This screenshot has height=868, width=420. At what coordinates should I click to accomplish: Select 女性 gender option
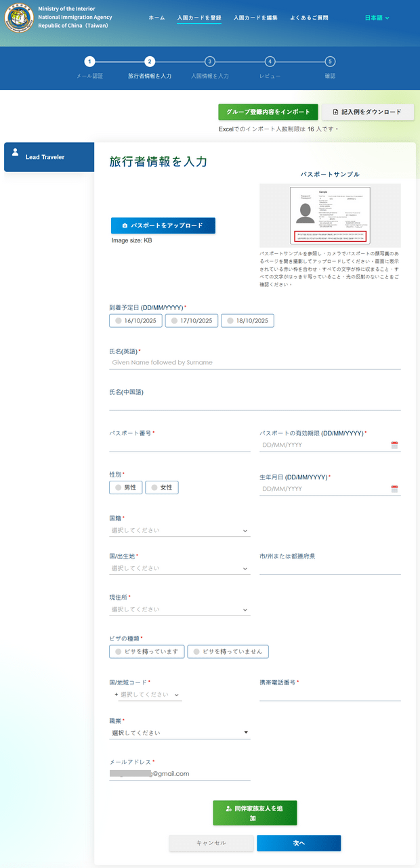(162, 487)
